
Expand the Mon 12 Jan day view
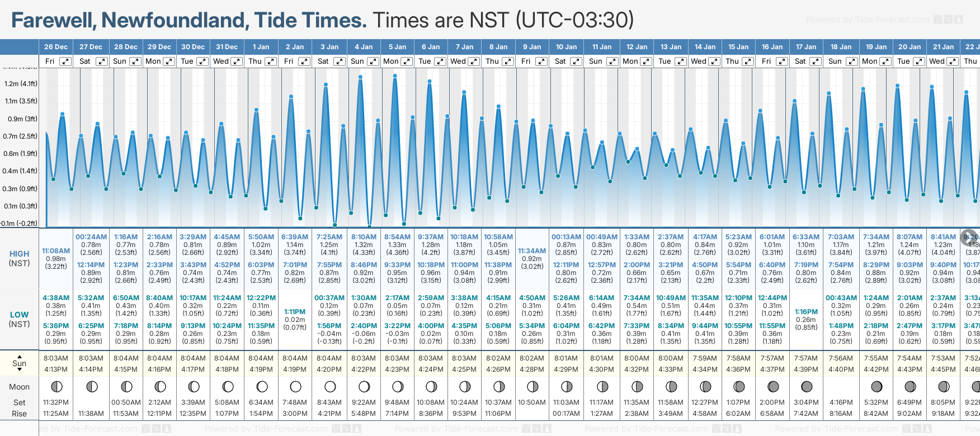point(646,61)
